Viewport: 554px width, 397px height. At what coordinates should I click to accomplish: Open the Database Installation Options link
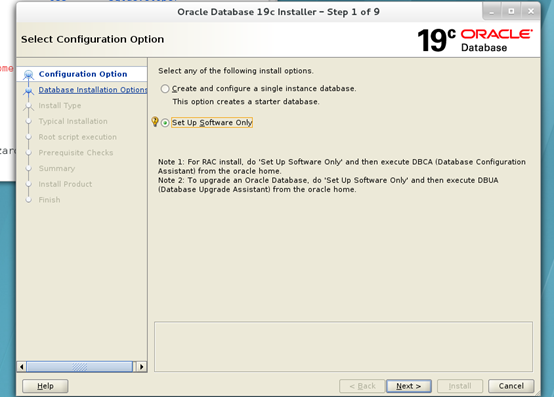[x=93, y=90]
